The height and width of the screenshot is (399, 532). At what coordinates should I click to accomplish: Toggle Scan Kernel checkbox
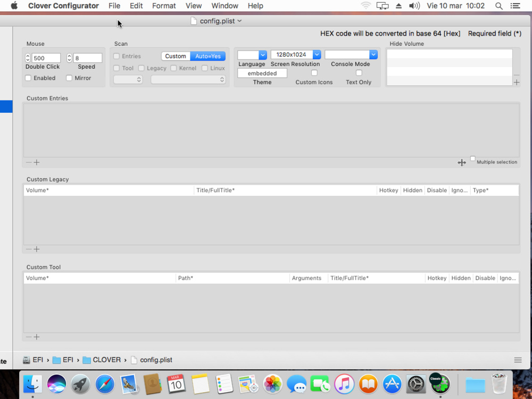coord(174,68)
